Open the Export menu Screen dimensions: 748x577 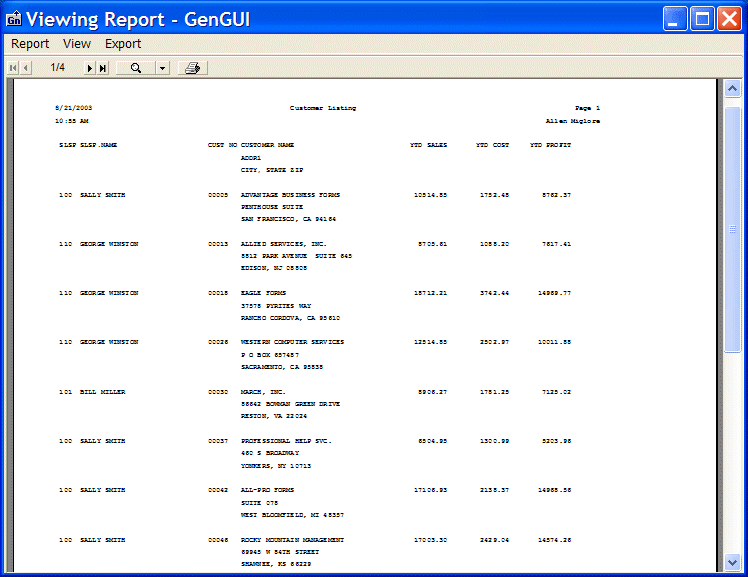[123, 44]
